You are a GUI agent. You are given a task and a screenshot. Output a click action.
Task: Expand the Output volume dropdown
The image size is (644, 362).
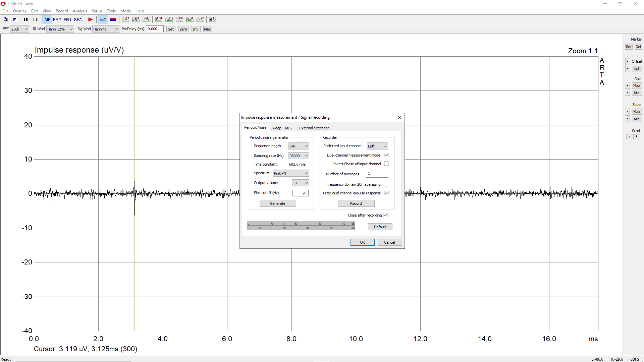click(x=301, y=183)
